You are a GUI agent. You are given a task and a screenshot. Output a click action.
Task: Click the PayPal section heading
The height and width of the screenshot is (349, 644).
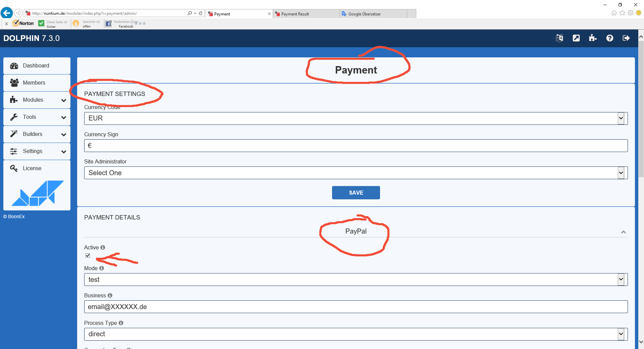pos(356,231)
